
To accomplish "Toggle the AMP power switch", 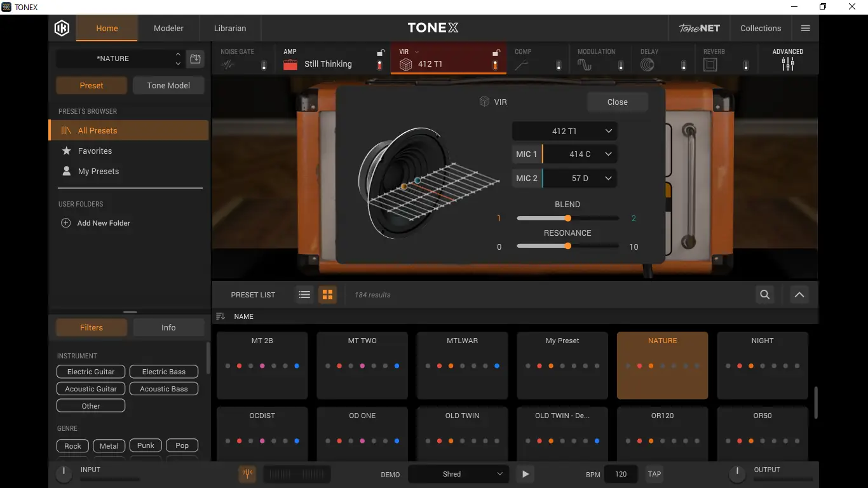I will pos(380,65).
